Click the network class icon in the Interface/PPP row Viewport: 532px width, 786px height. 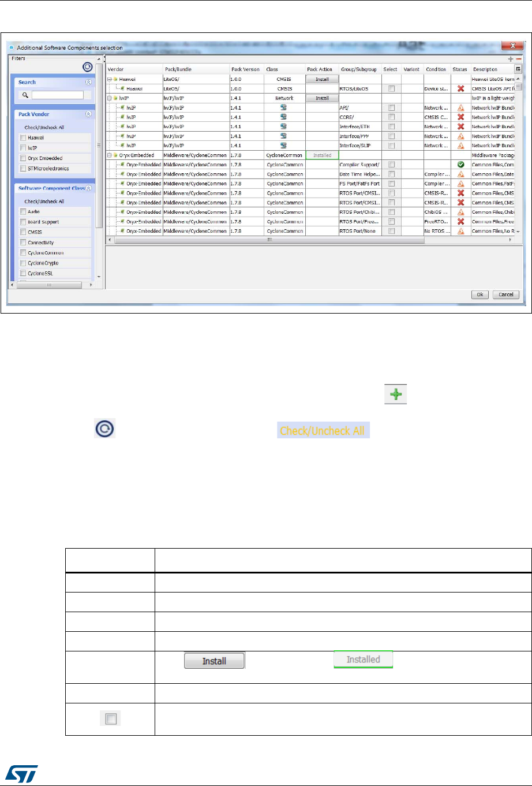coord(283,136)
